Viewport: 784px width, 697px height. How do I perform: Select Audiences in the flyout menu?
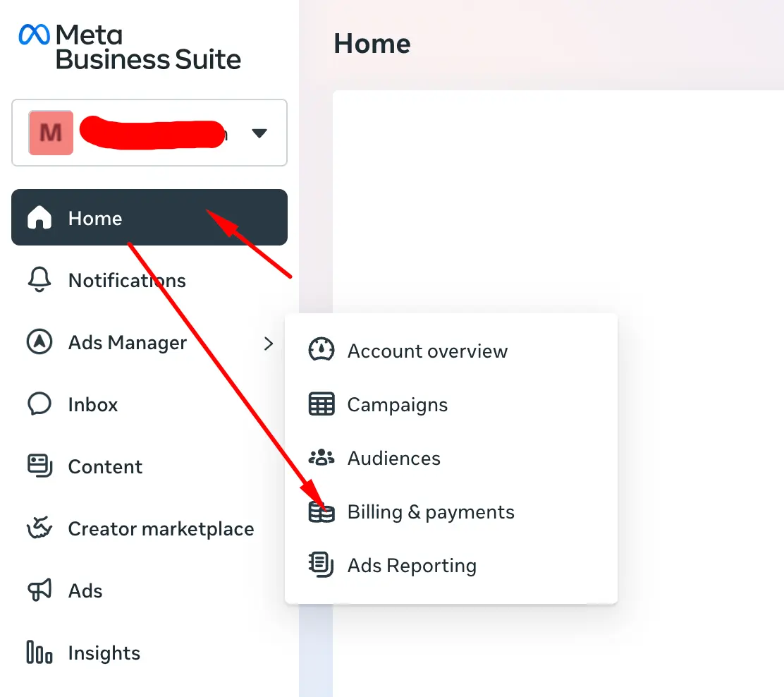click(394, 459)
